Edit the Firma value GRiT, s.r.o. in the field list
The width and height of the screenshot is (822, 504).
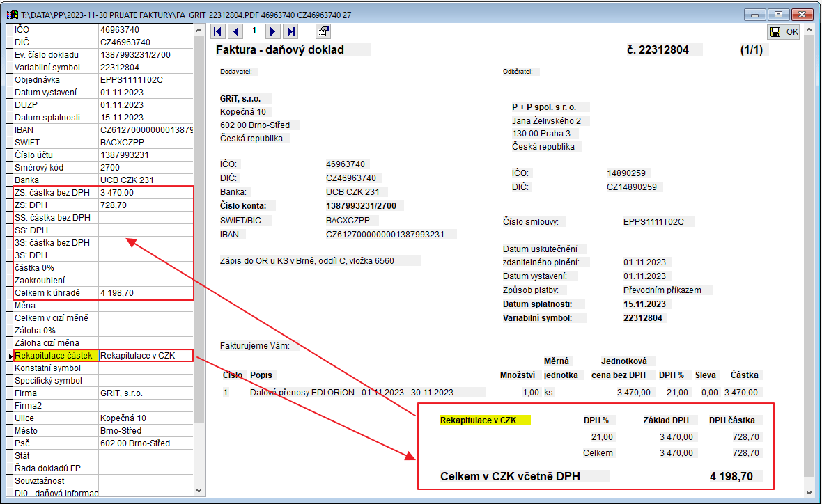click(x=146, y=393)
